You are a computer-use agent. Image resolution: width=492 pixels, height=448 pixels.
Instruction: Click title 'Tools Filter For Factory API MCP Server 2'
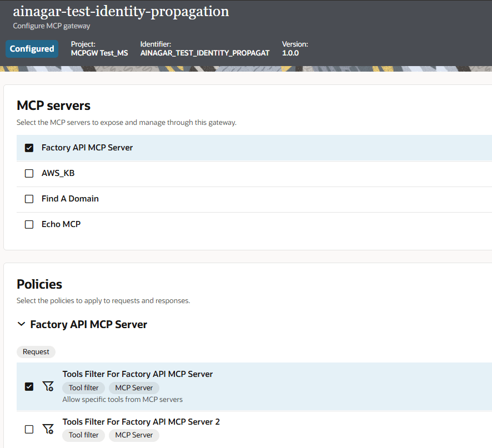tap(141, 422)
